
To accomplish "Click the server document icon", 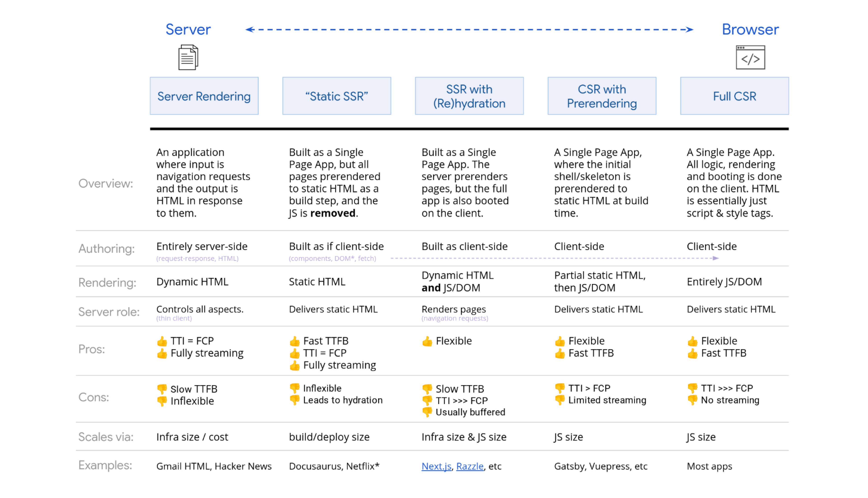I will 188,57.
